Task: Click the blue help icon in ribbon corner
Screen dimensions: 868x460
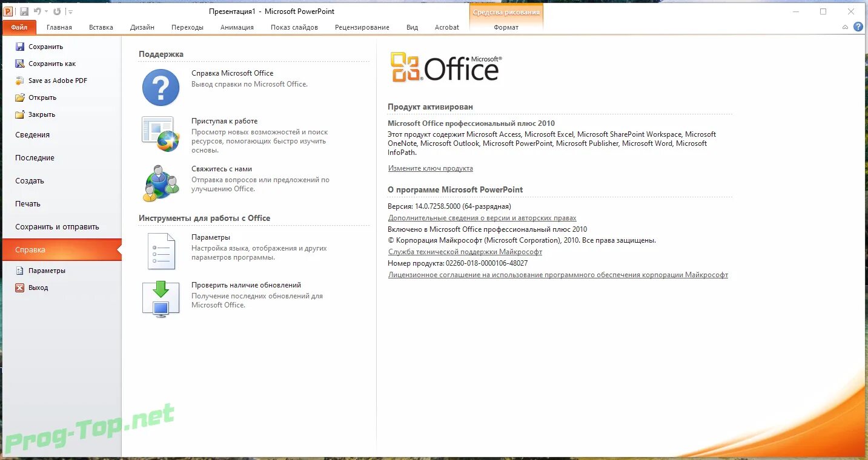Action: 858,27
